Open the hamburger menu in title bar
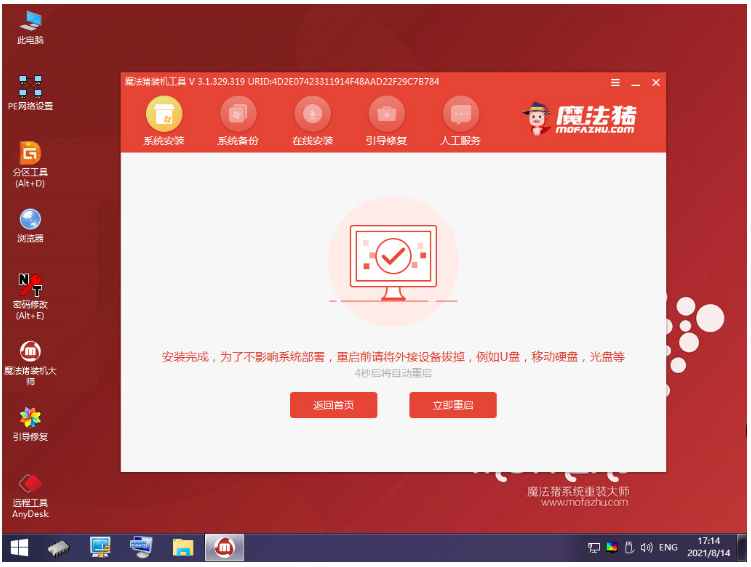751x567 pixels. pyautogui.click(x=615, y=82)
